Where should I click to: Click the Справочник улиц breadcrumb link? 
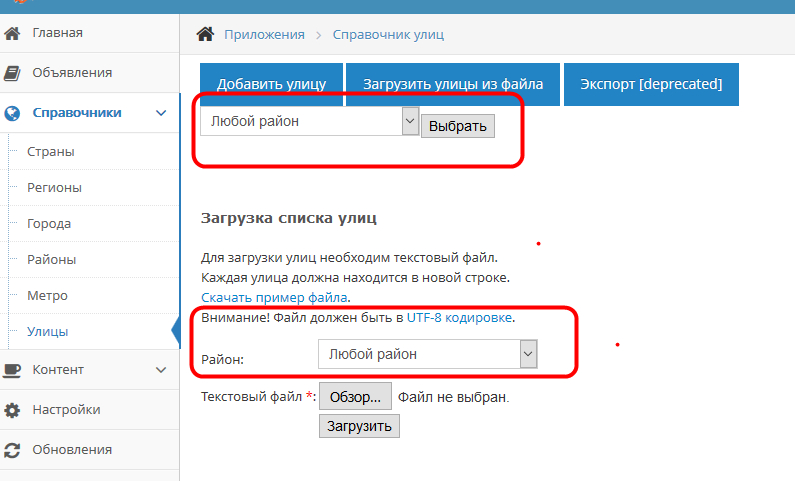[388, 34]
